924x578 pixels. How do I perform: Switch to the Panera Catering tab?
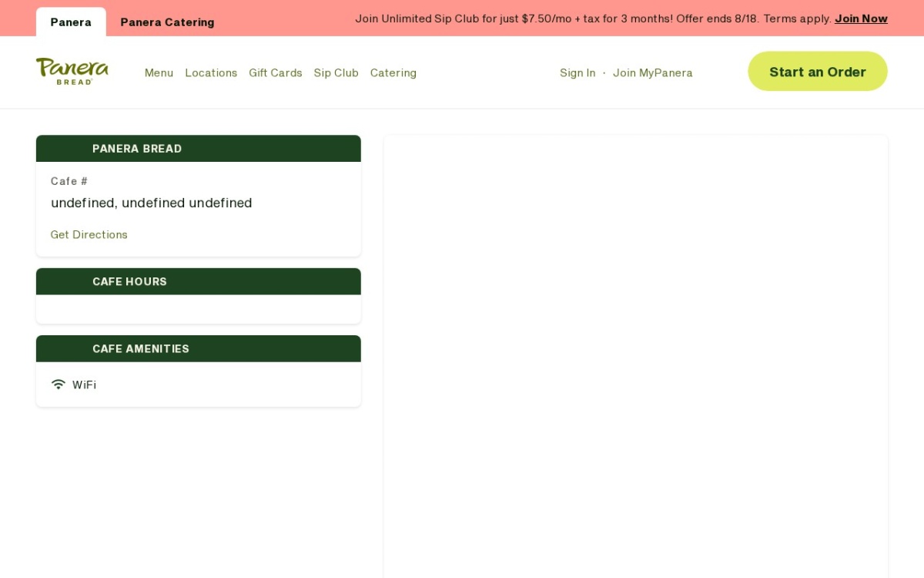[167, 22]
